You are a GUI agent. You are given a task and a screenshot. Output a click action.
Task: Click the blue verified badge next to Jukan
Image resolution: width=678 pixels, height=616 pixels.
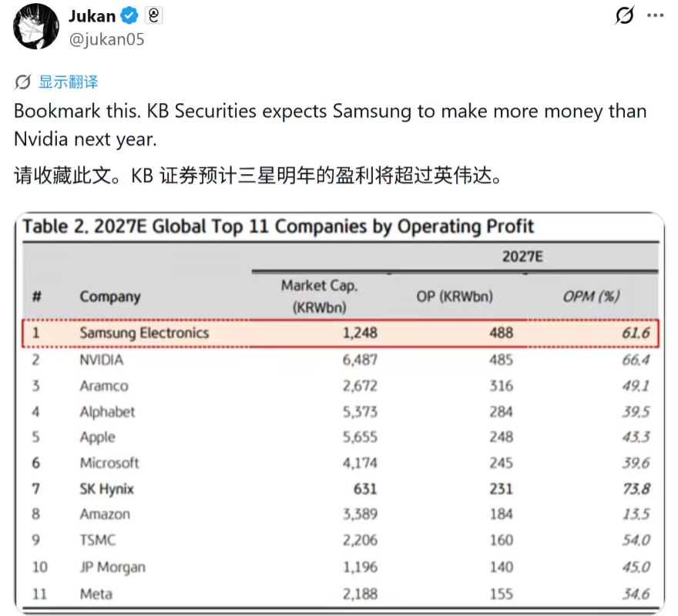[x=131, y=16]
